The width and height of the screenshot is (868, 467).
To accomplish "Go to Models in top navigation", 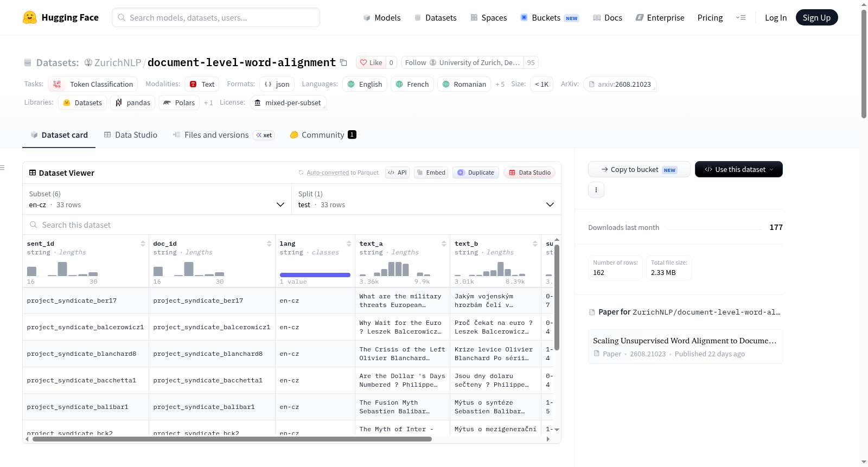I will [382, 17].
